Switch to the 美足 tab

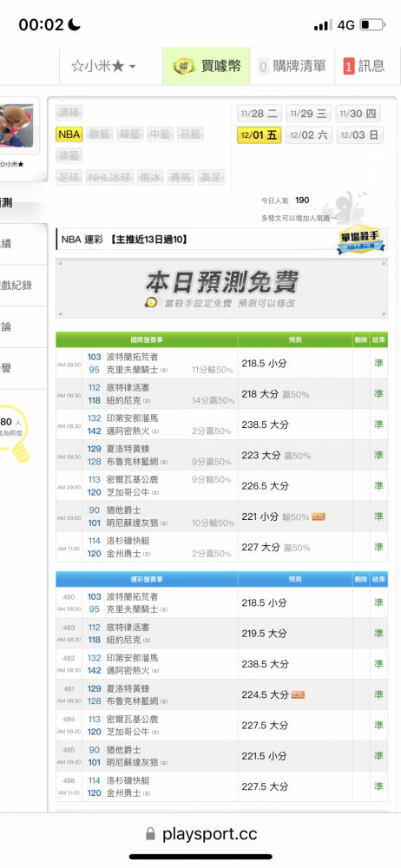(x=210, y=177)
